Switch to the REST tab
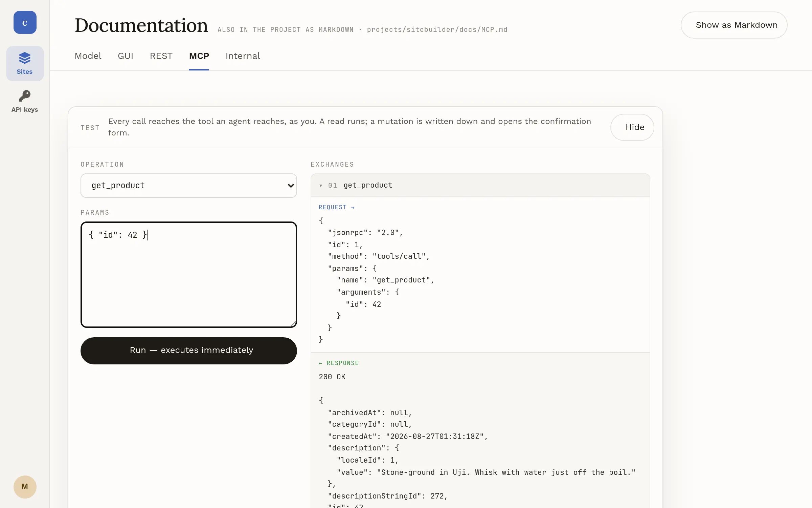This screenshot has height=508, width=812. click(161, 56)
